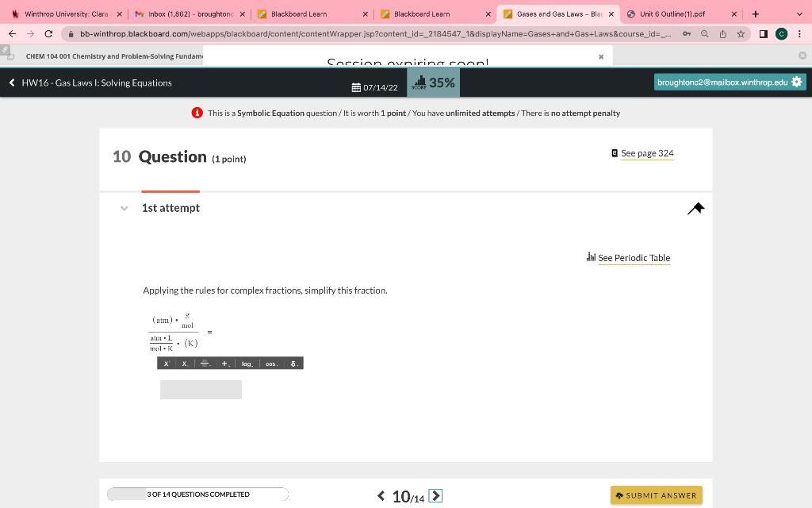This screenshot has height=508, width=812.
Task: Go back using HW16 left chevron
Action: pyautogui.click(x=11, y=83)
